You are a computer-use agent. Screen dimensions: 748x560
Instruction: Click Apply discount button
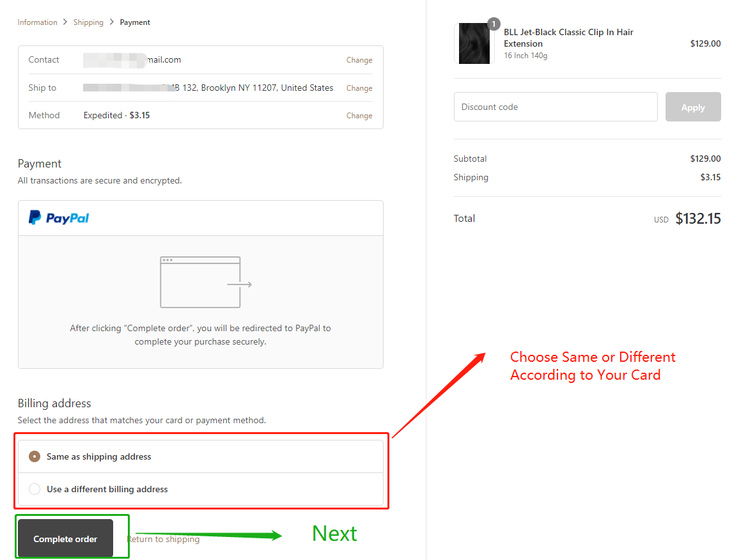(x=692, y=107)
